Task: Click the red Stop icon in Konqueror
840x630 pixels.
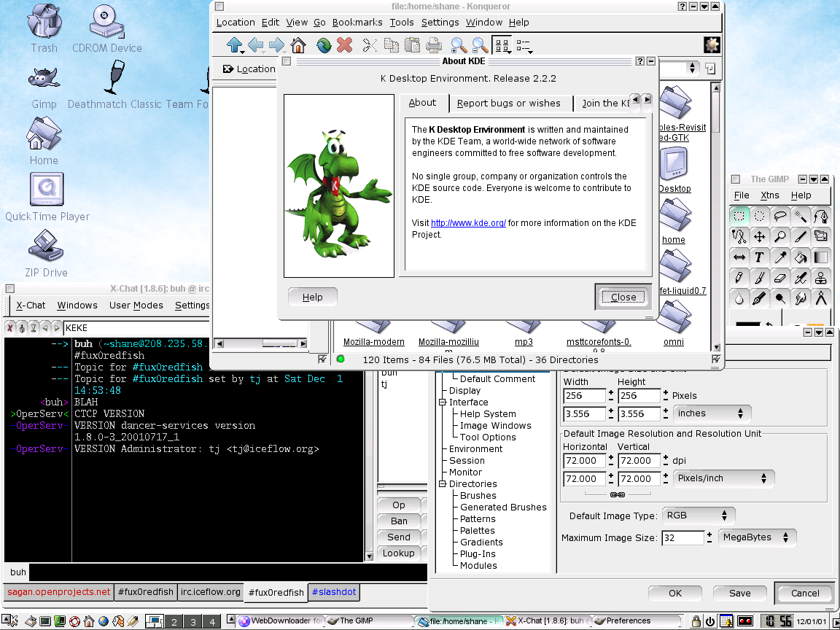Action: coord(344,45)
